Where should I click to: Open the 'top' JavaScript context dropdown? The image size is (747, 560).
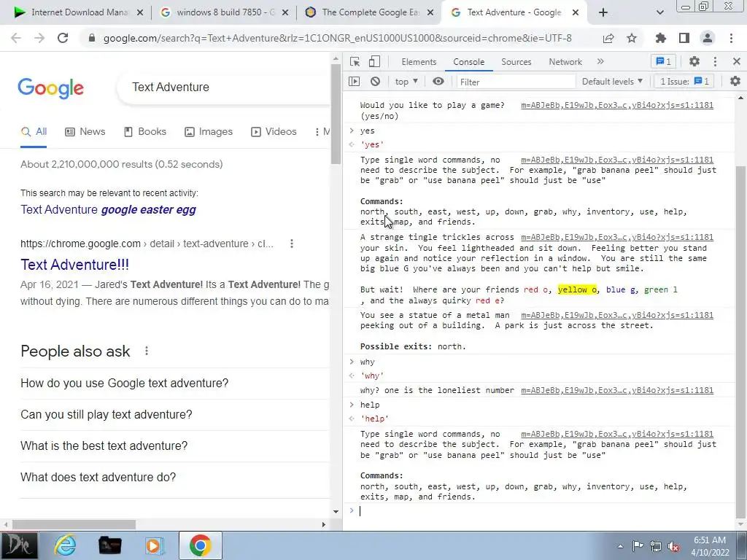point(406,82)
